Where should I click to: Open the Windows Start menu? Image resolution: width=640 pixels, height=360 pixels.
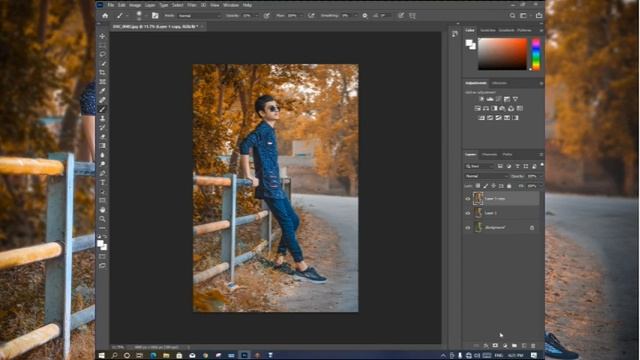(102, 356)
